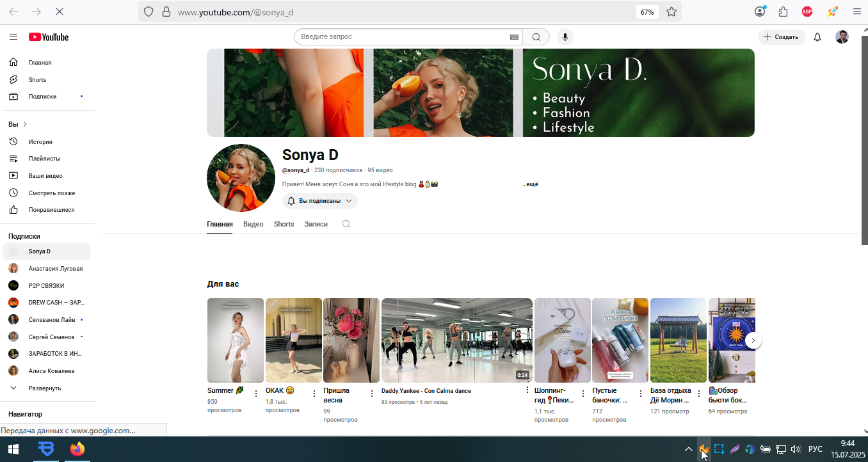
Task: Bookmark this page with the star icon
Action: [671, 12]
